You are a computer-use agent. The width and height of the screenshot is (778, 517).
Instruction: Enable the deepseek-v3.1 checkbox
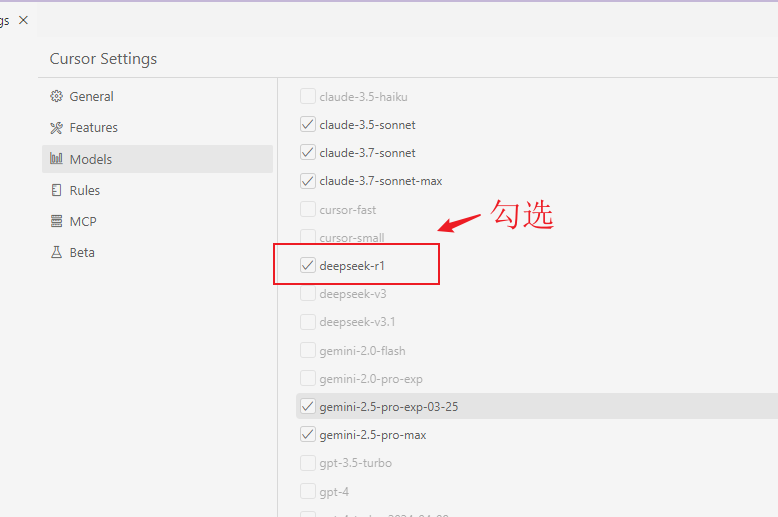click(308, 322)
